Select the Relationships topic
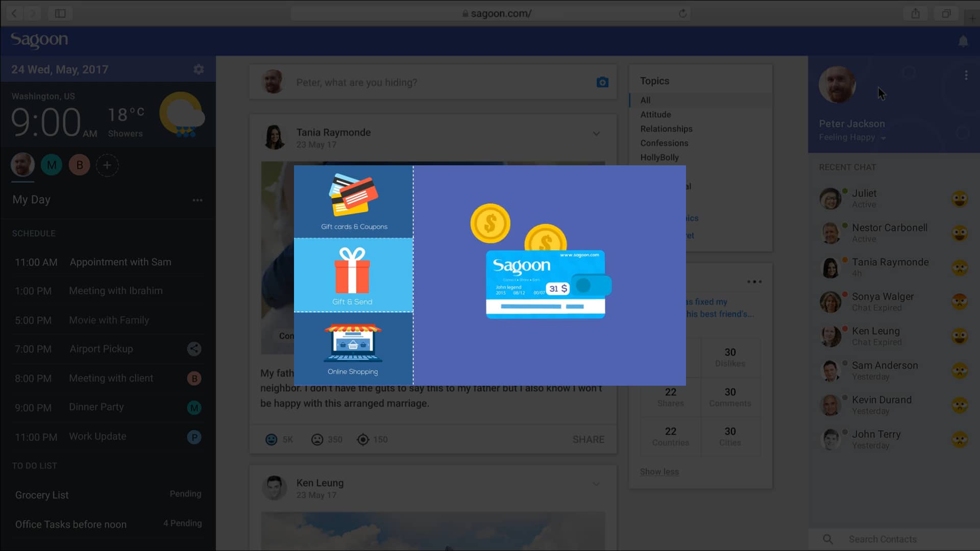 coord(666,129)
